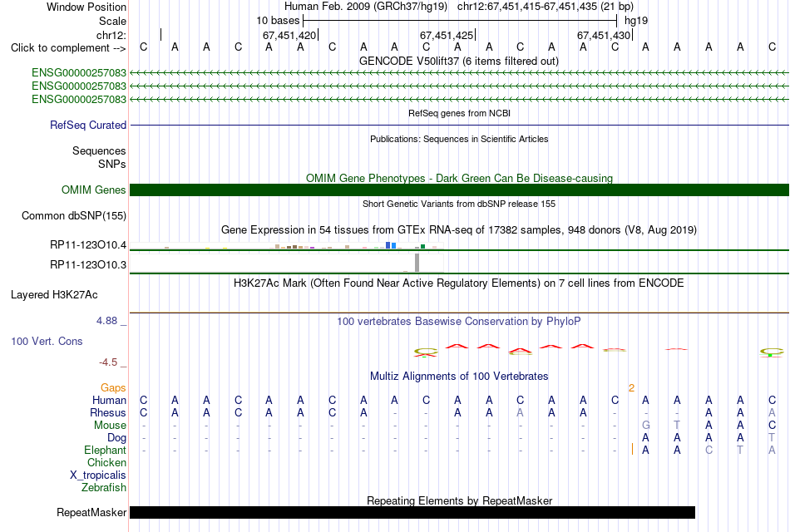Click the orange '2' gap count marker
The image size is (790, 532).
coord(631,388)
